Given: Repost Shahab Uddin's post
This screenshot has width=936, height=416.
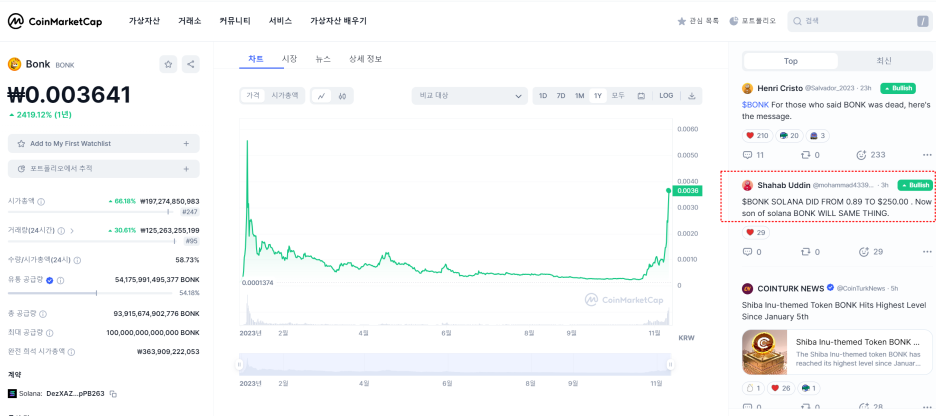Looking at the screenshot, I should point(805,252).
